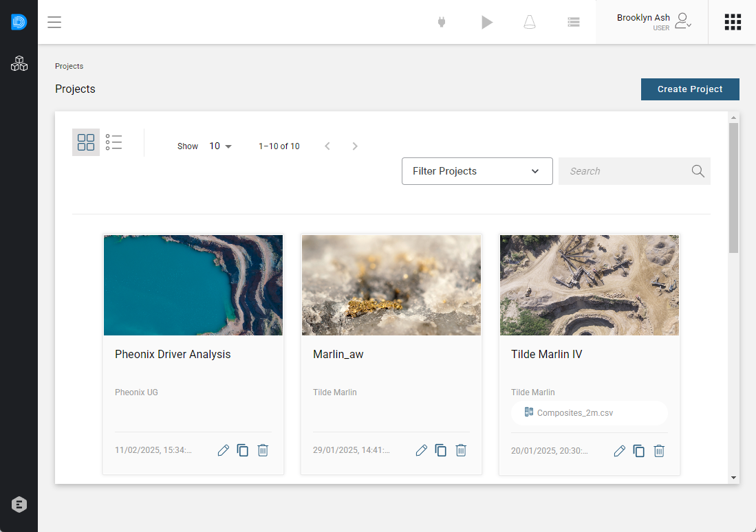The width and height of the screenshot is (756, 532).
Task: Click the Composites_2m.csv dataset chip
Action: tap(590, 413)
